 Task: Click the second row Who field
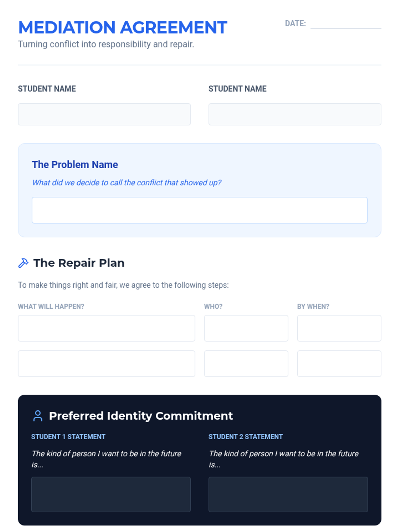[246, 363]
